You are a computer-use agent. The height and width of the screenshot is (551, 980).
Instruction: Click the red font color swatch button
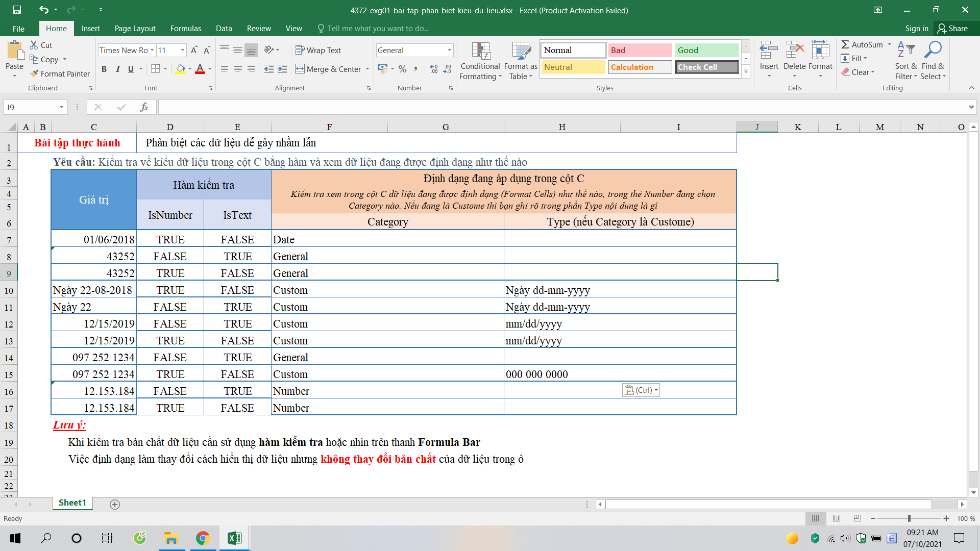coord(200,69)
